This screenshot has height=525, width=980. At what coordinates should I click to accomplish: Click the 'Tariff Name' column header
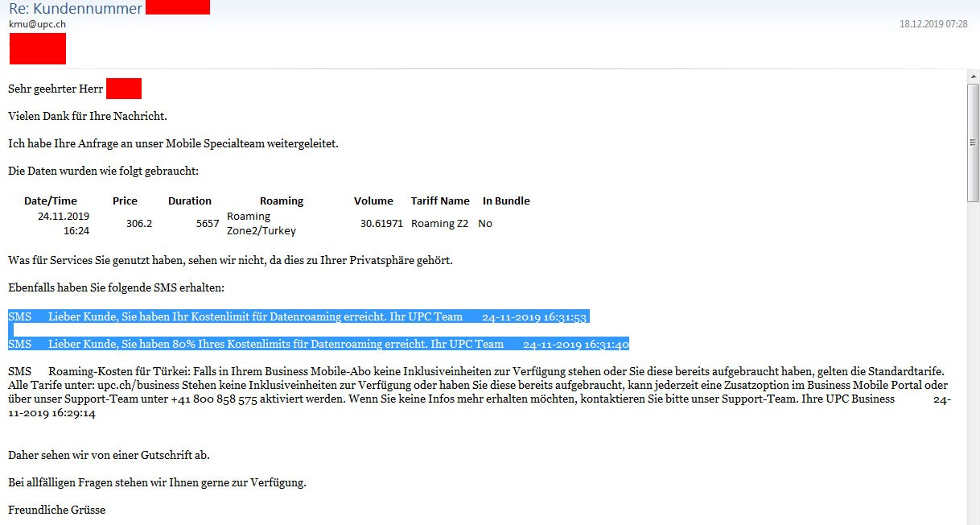point(440,200)
